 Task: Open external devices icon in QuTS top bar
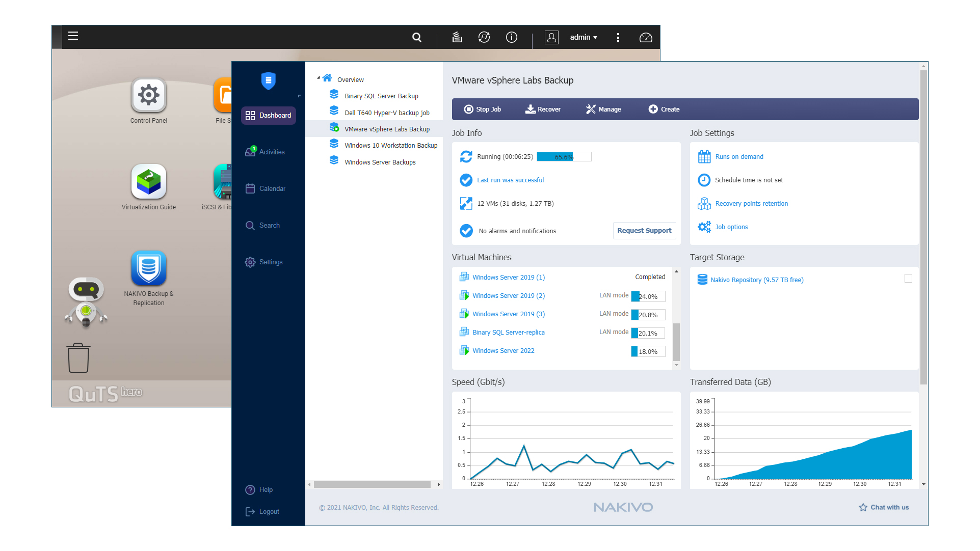[484, 37]
